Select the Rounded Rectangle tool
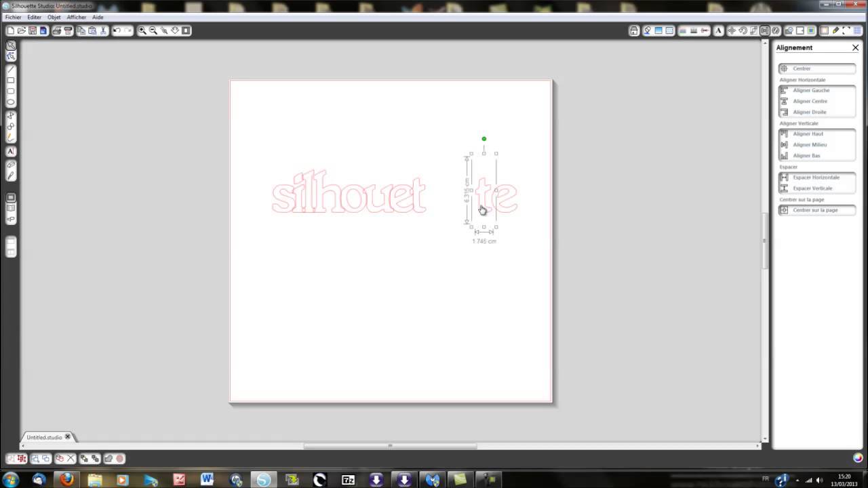 tap(11, 91)
